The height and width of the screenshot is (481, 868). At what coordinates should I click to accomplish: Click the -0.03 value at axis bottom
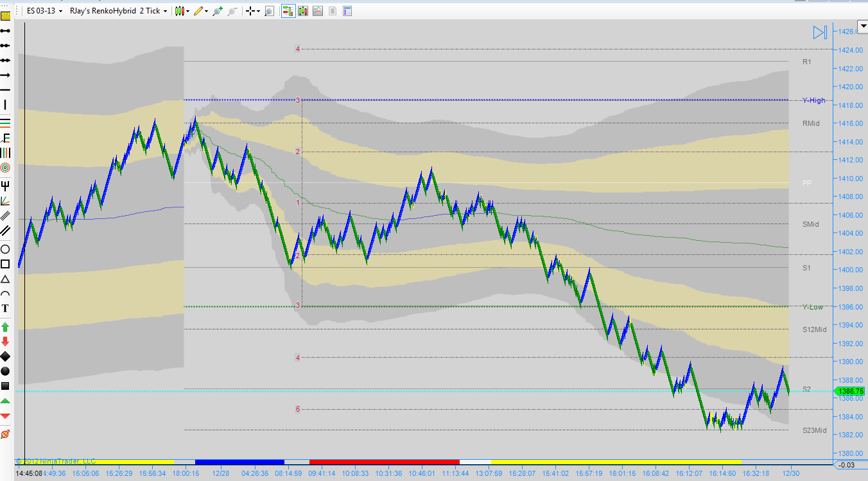pos(847,465)
